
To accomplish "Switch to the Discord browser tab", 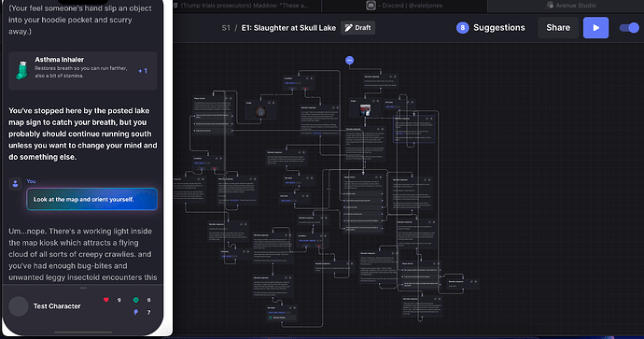I will coord(404,6).
